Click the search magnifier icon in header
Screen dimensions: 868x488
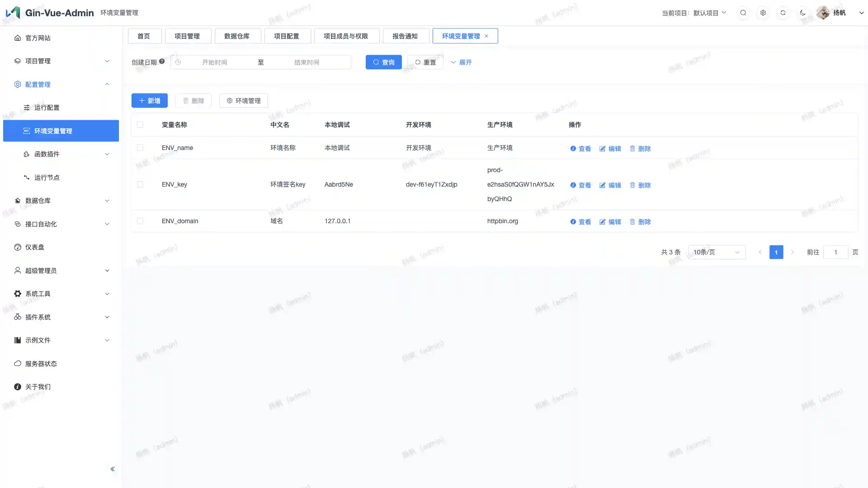pos(743,13)
